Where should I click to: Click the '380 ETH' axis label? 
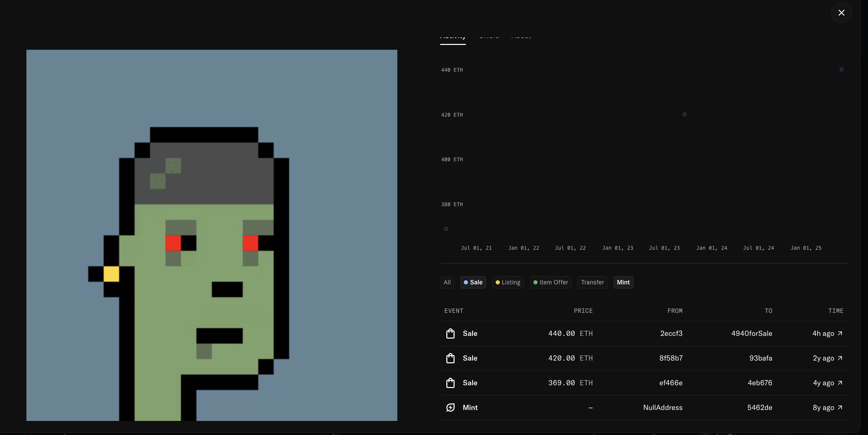pos(452,204)
